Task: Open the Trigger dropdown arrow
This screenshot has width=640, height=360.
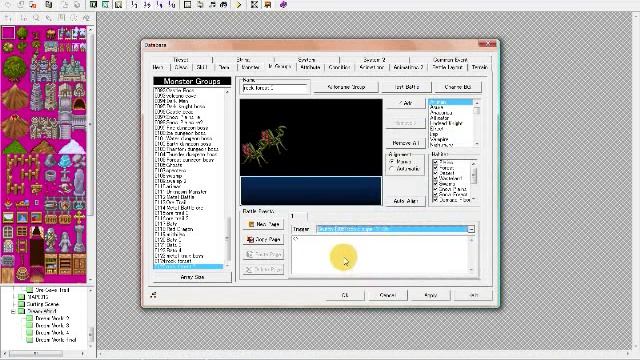Action: 471,229
